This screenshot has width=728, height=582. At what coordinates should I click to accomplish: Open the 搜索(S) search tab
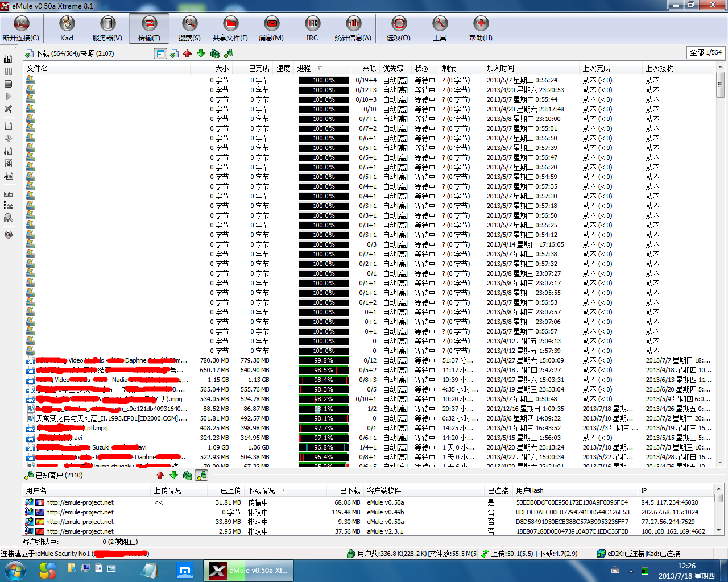click(189, 28)
